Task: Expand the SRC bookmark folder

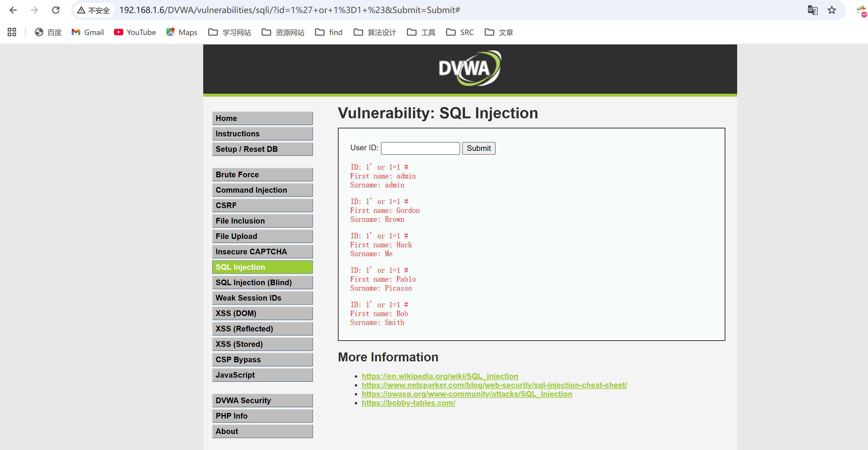Action: [x=460, y=32]
